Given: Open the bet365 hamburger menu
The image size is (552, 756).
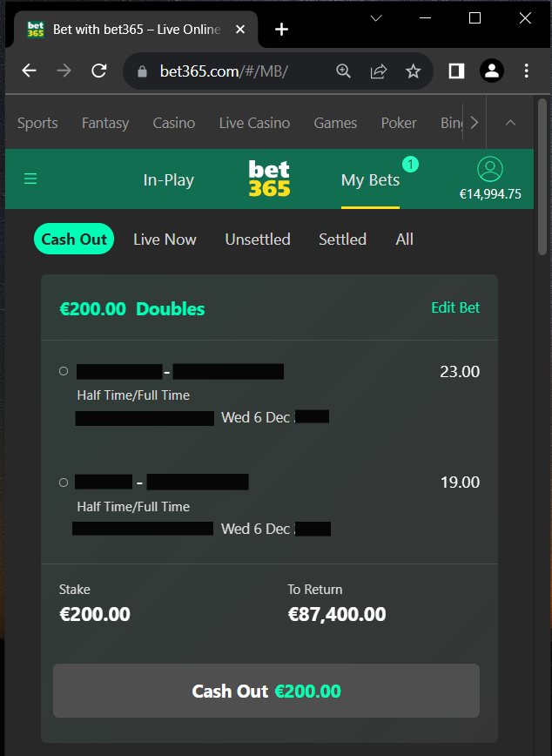Looking at the screenshot, I should coord(30,179).
